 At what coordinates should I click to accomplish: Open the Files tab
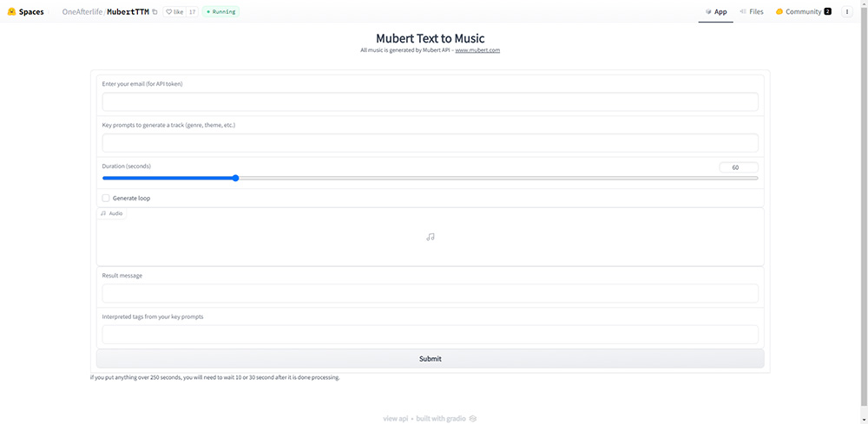tap(752, 12)
